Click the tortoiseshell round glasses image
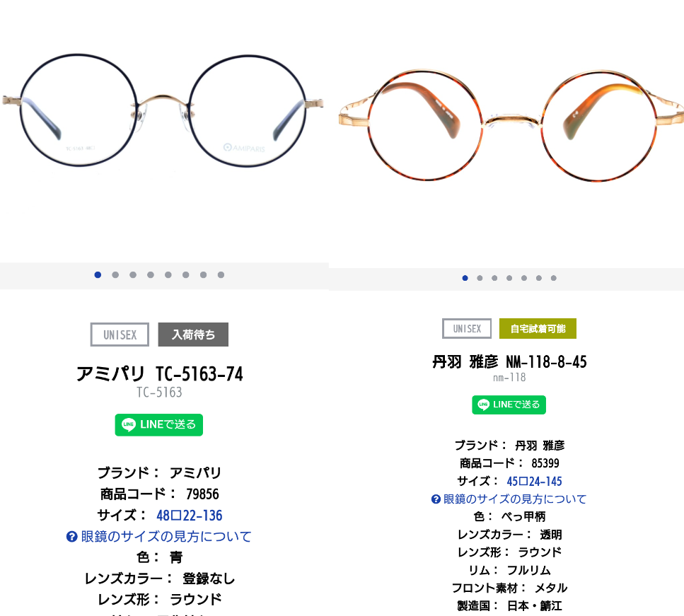The image size is (684, 616). pos(511,125)
